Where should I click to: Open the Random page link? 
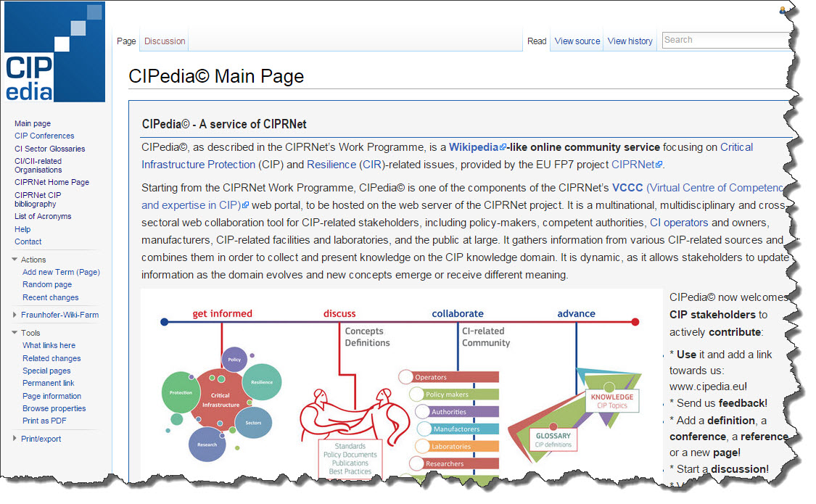46,284
